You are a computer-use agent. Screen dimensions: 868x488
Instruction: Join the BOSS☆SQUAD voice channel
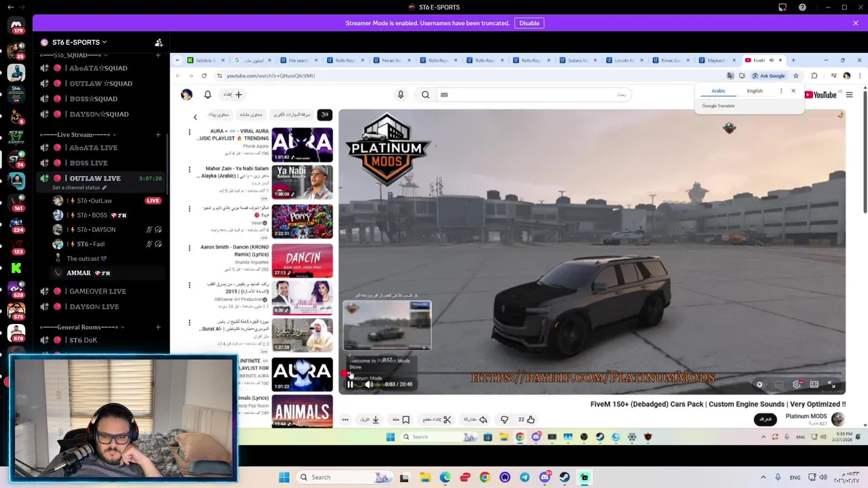tap(102, 99)
